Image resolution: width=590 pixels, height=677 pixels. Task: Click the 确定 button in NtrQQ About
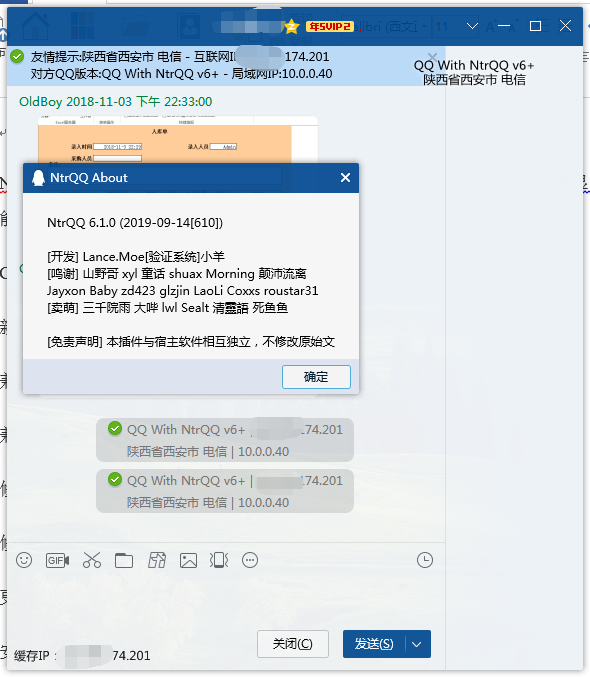pos(316,377)
